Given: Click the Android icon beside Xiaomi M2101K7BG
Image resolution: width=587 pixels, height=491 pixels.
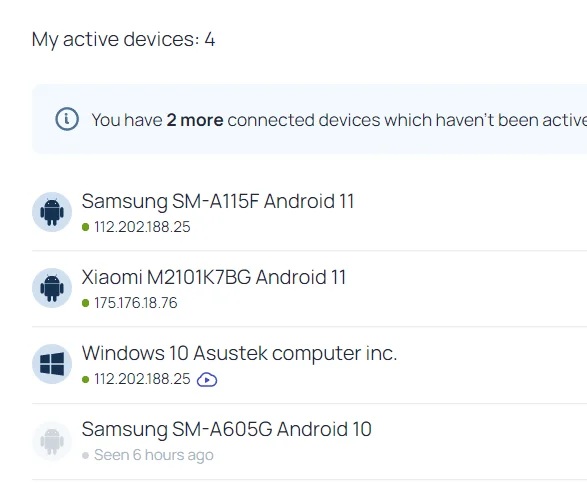Looking at the screenshot, I should tap(52, 288).
